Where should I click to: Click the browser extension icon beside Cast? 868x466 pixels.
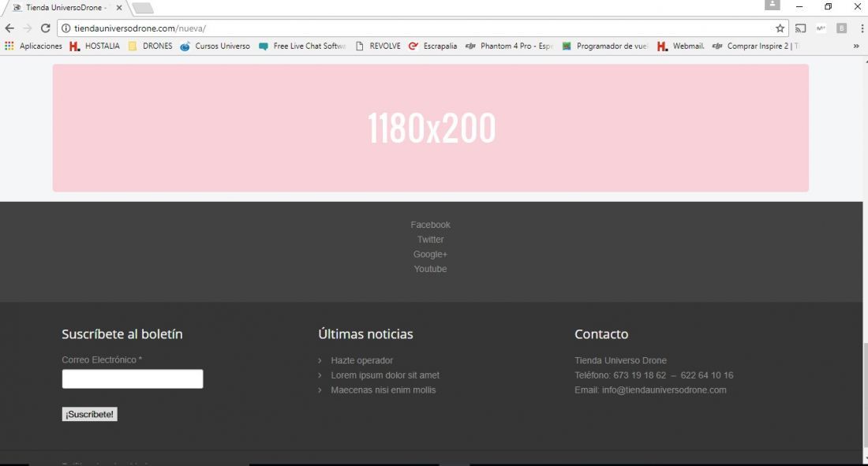point(821,28)
